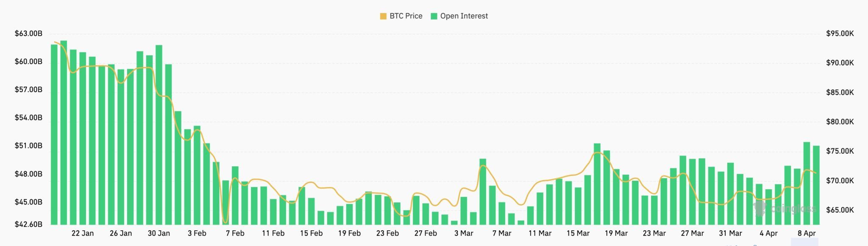Click the $63.00B left axis label
The image size is (868, 246).
(x=28, y=34)
